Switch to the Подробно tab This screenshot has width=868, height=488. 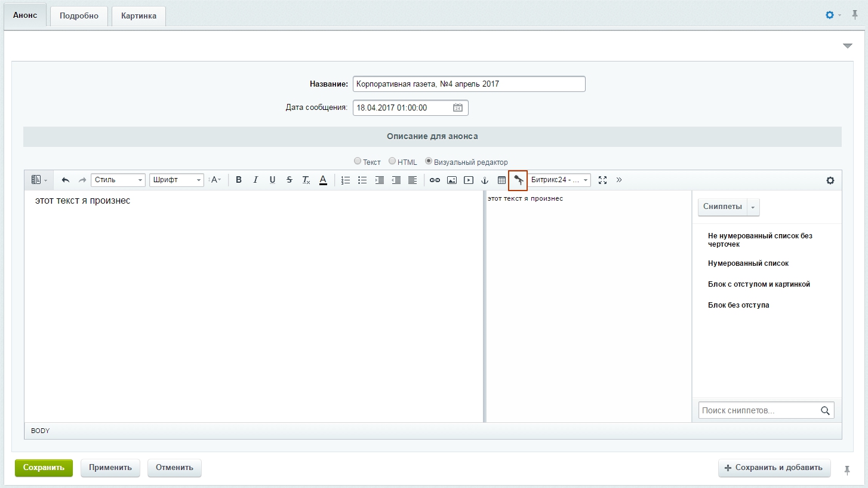(x=79, y=16)
